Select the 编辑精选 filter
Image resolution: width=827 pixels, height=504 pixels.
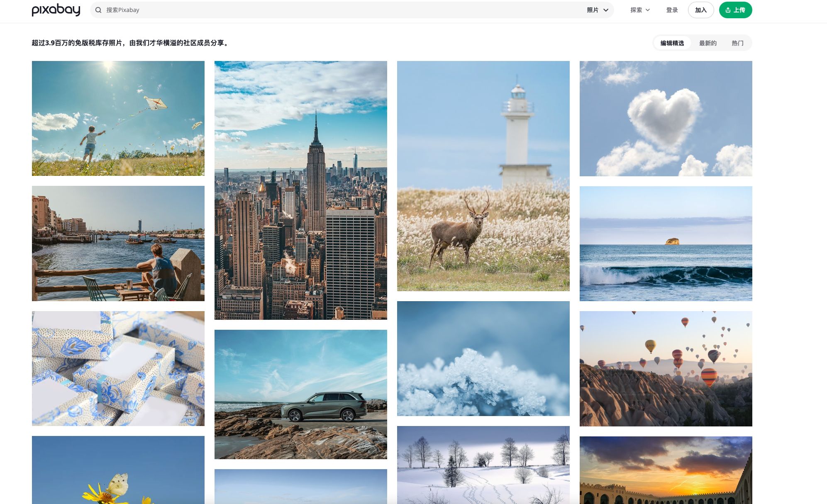pyautogui.click(x=672, y=43)
